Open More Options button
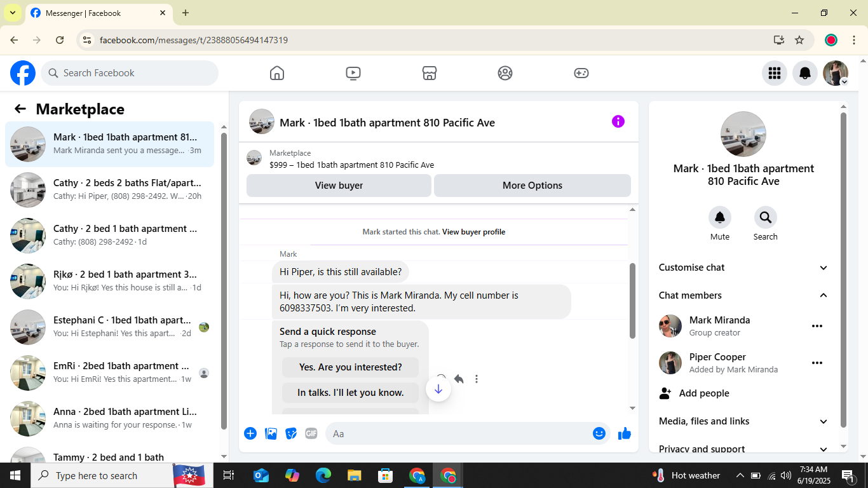This screenshot has height=488, width=868. pyautogui.click(x=532, y=186)
